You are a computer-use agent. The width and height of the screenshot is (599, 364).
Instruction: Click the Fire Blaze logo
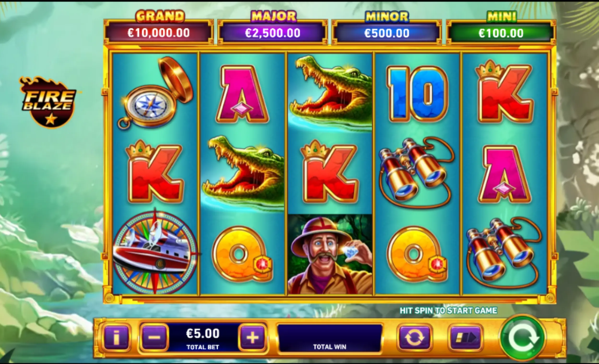[x=49, y=102]
